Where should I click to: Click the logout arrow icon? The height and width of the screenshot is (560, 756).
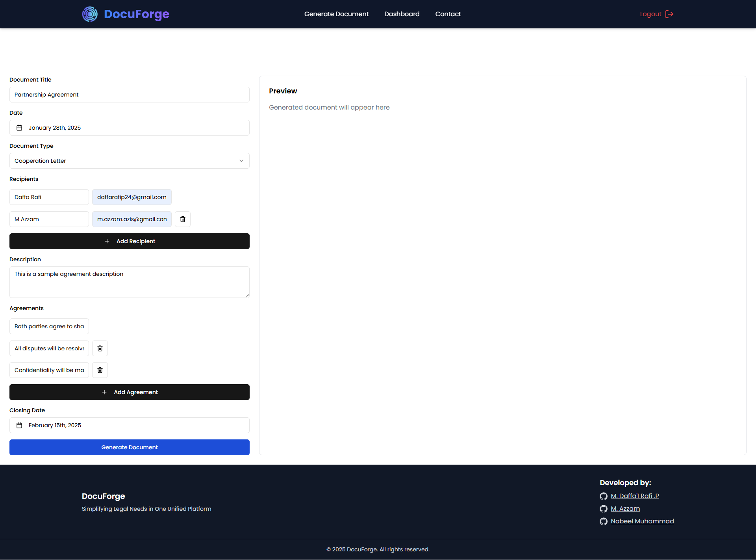tap(669, 14)
